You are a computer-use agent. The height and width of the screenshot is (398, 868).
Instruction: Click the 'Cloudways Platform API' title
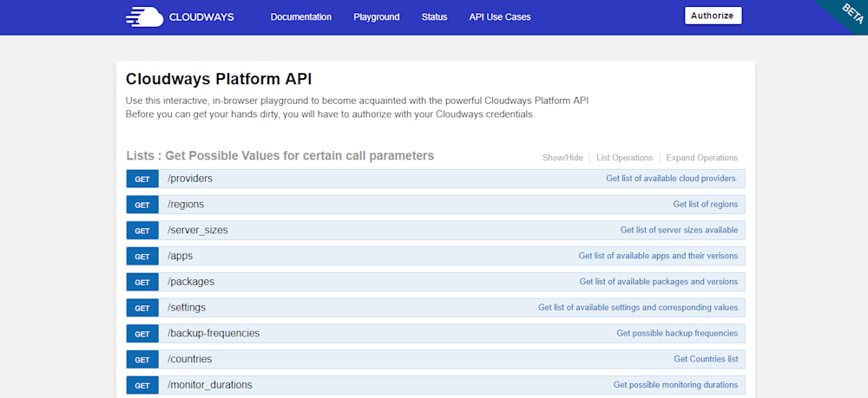click(x=219, y=79)
